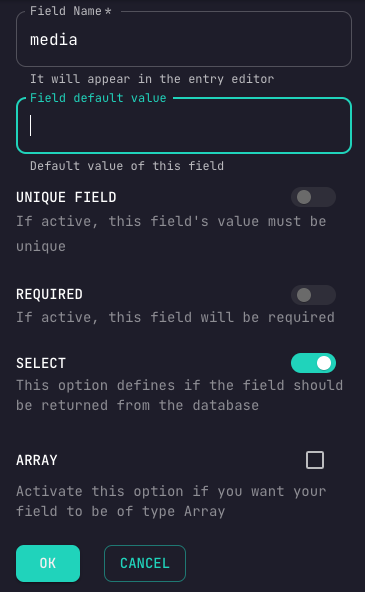Click the field will be required description
Image resolution: width=365 pixels, height=592 pixels.
[x=175, y=317]
